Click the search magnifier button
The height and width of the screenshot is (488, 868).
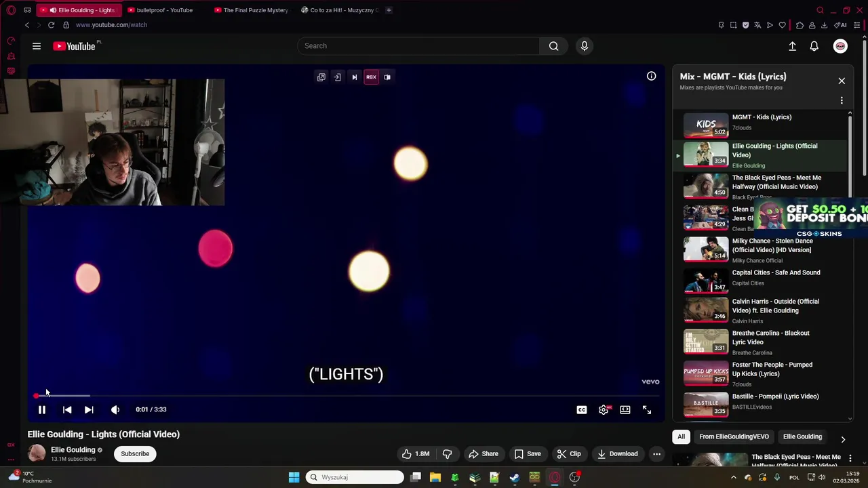click(554, 46)
